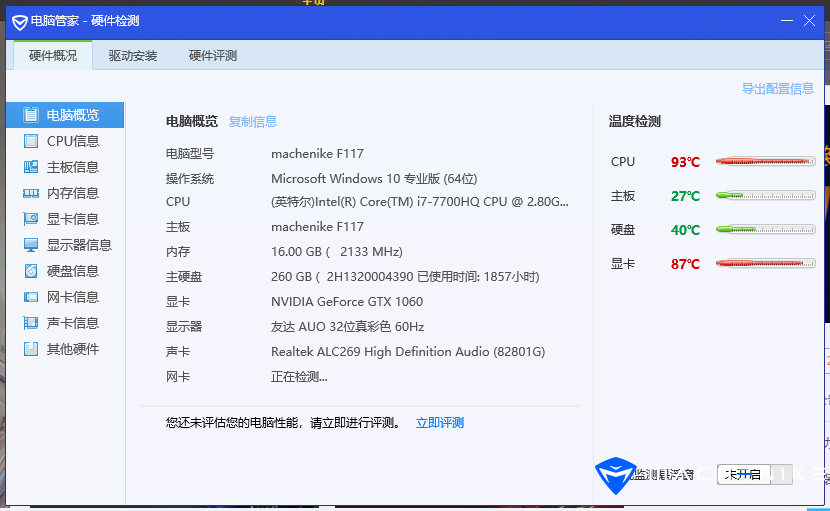This screenshot has width=830, height=511.
Task: Open the 显卡信息 graphics card icon
Action: (x=31, y=219)
